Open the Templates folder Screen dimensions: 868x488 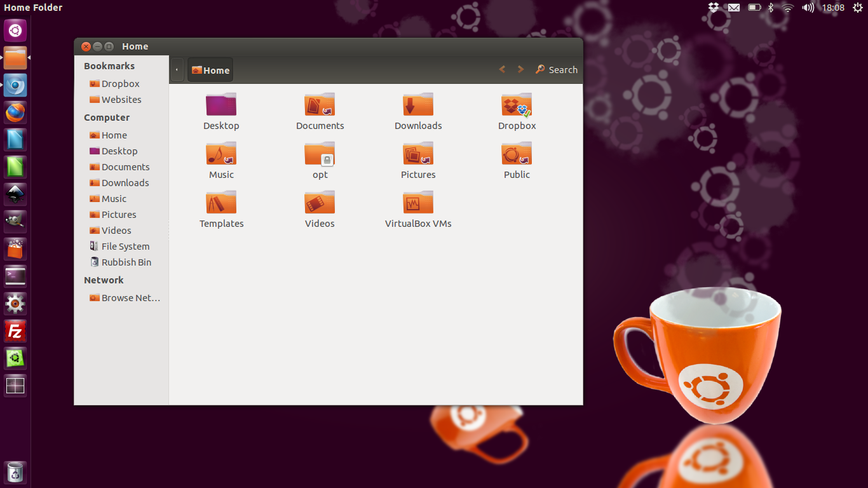coord(221,203)
